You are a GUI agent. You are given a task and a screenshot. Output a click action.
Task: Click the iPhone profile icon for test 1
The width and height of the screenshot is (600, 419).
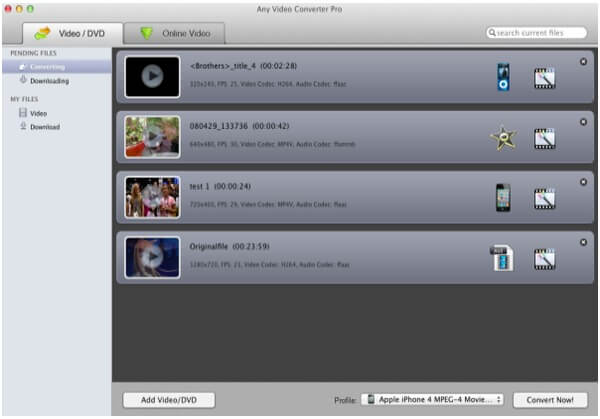pos(503,198)
